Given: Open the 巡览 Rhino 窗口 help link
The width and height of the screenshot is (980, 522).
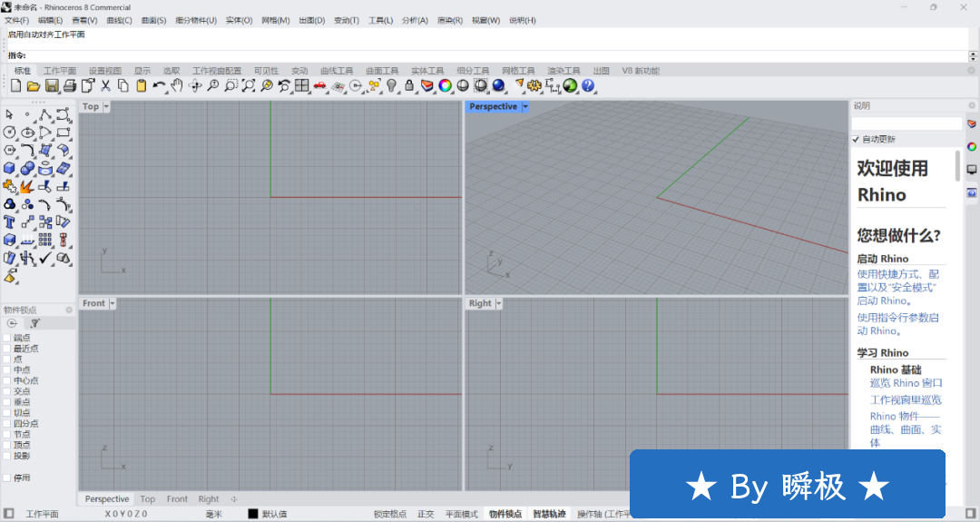Looking at the screenshot, I should 906,383.
